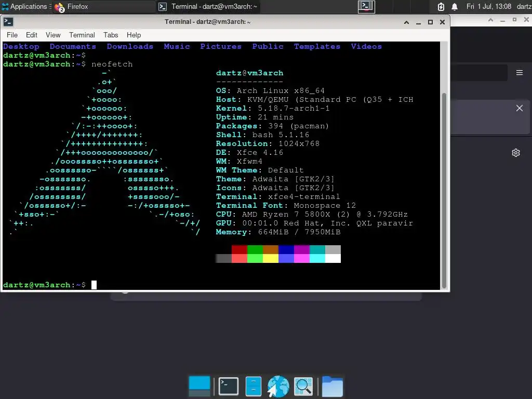Roll up the background window with its arrow button

pyautogui.click(x=490, y=20)
